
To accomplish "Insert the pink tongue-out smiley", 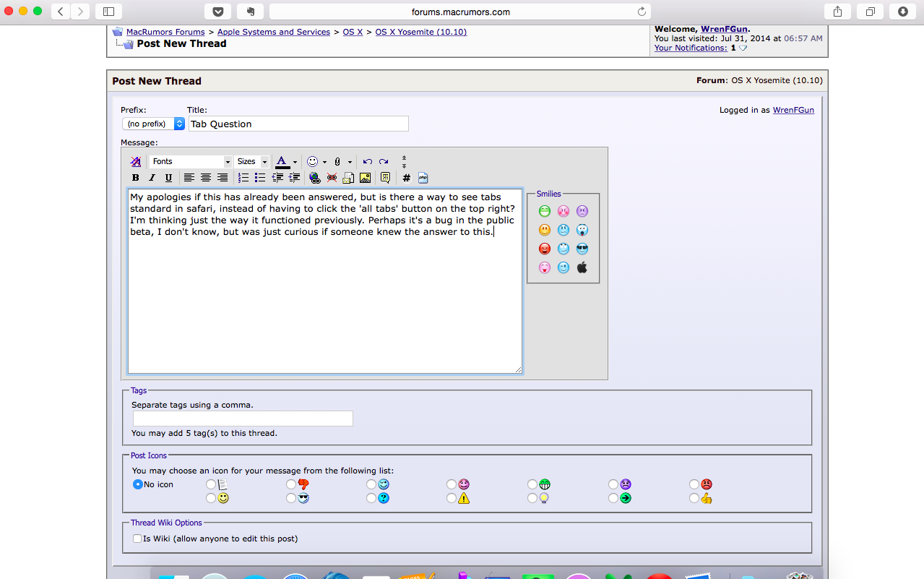I will [545, 267].
